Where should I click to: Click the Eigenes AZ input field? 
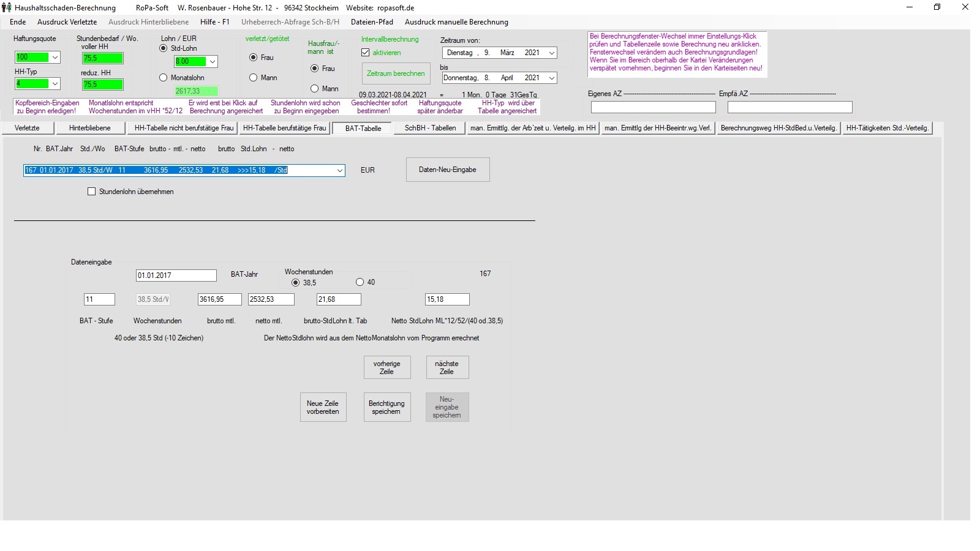pos(653,107)
